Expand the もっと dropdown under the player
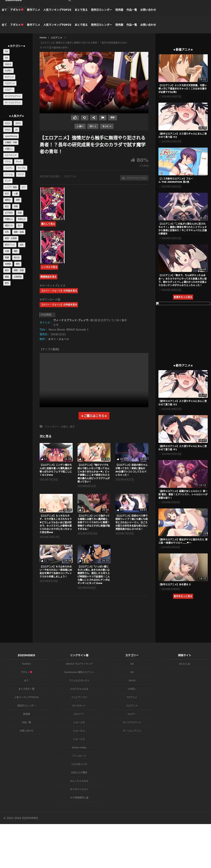Screen dimensions: 211x868 point(107,126)
